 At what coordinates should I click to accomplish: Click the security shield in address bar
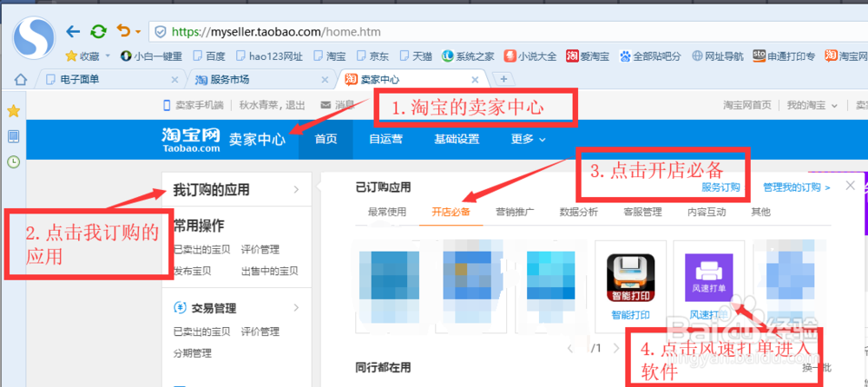160,32
